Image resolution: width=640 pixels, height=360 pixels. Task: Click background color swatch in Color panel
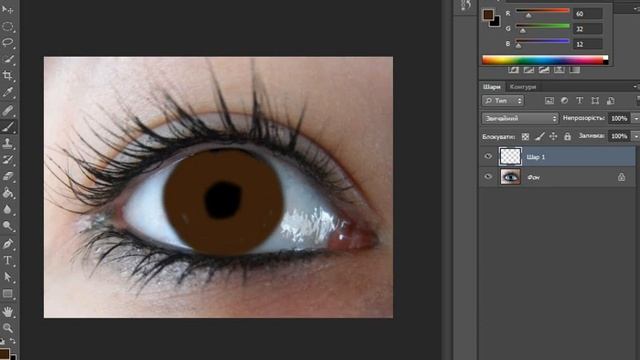pos(497,23)
